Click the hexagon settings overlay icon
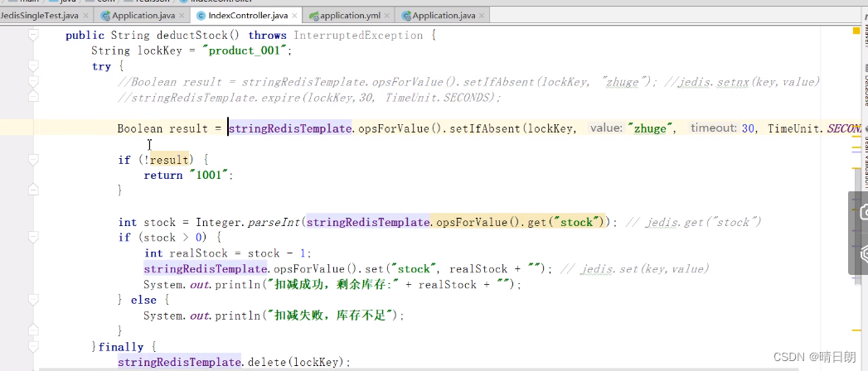The width and height of the screenshot is (868, 371). click(x=862, y=253)
